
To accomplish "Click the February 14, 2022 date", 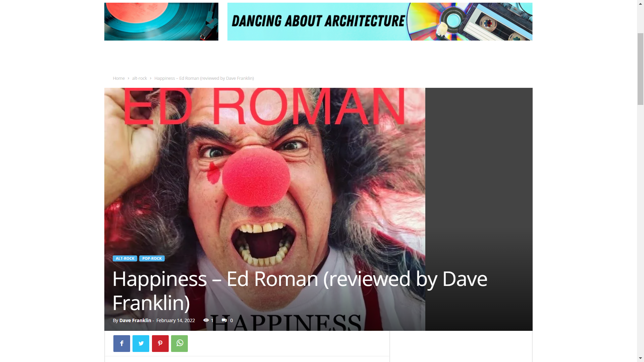I will click(x=175, y=320).
